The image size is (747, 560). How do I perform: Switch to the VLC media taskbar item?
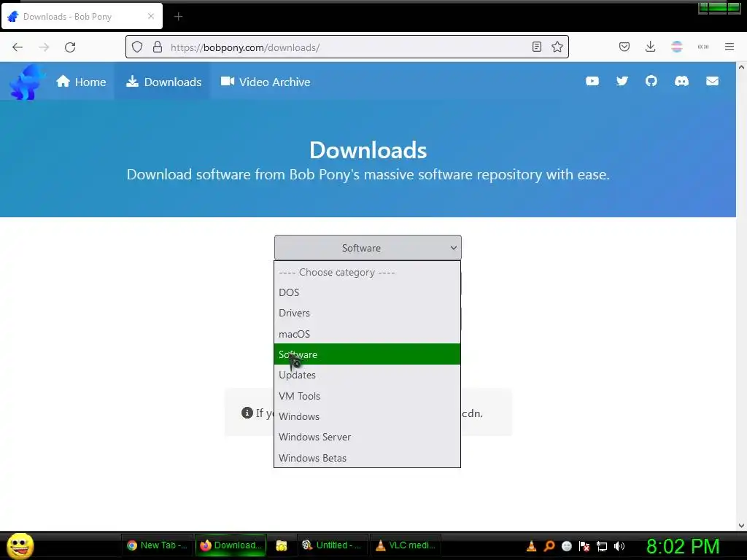point(406,545)
